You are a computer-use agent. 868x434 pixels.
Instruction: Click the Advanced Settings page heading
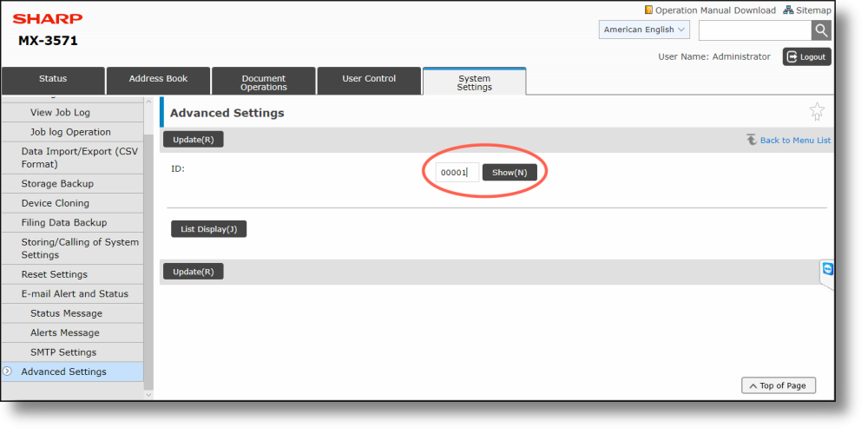[227, 113]
